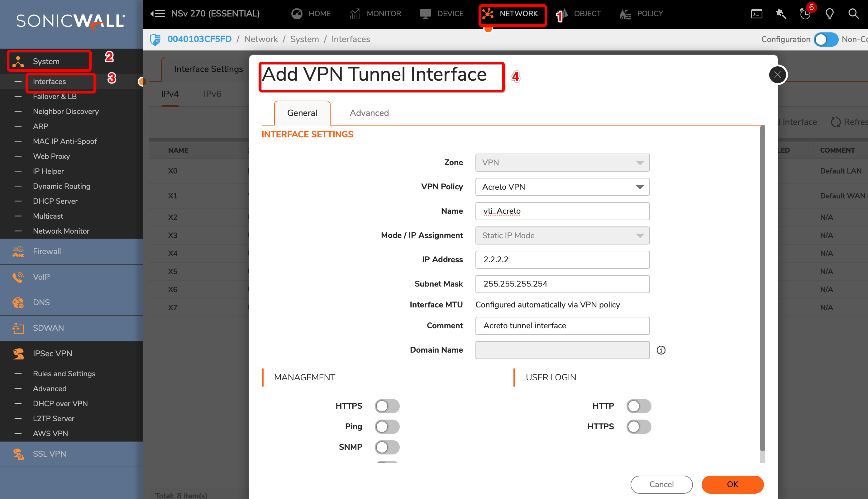Image resolution: width=868 pixels, height=499 pixels.
Task: Click the shield device icon in breadcrumb
Action: tap(155, 40)
